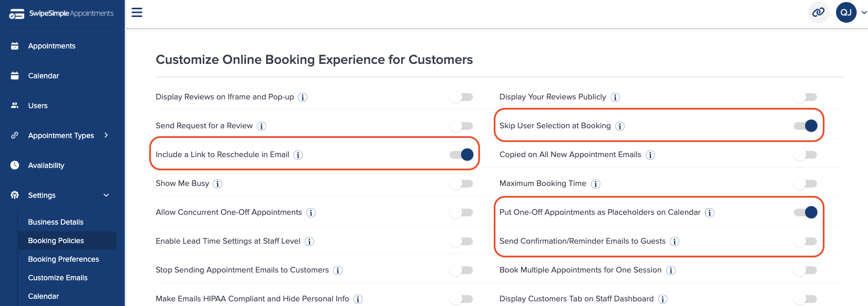Image resolution: width=868 pixels, height=306 pixels.
Task: Enable Allow Concurrent One-Off Appointments
Action: pyautogui.click(x=461, y=212)
